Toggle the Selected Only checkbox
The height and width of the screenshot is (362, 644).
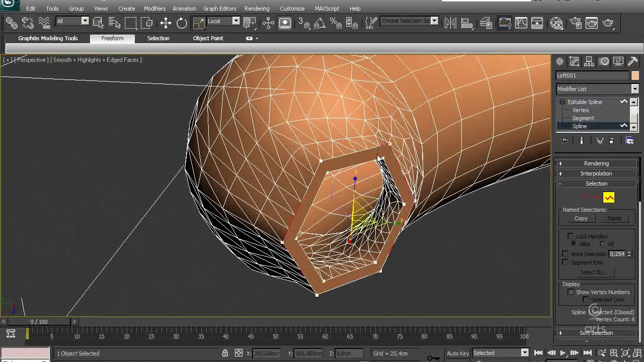pyautogui.click(x=586, y=300)
